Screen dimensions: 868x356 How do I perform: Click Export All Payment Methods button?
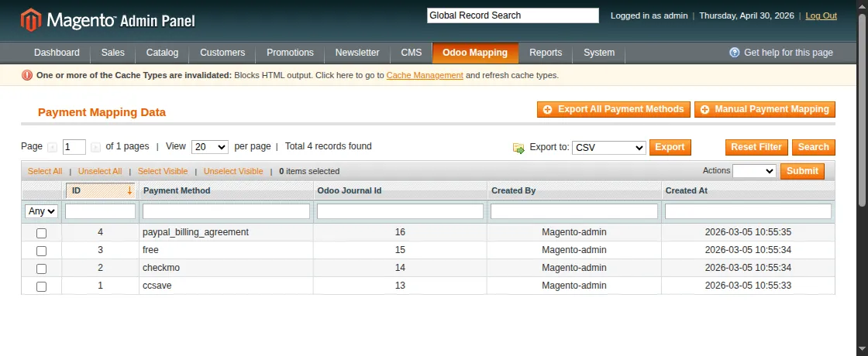coord(613,109)
